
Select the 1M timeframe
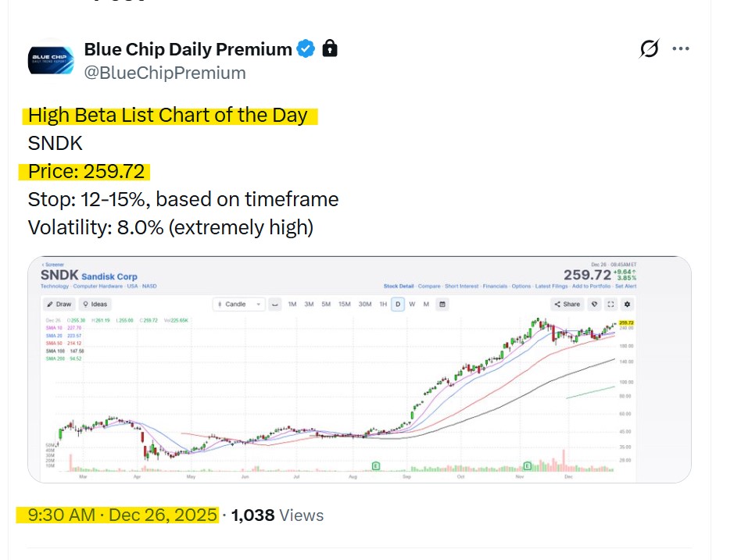click(x=292, y=304)
